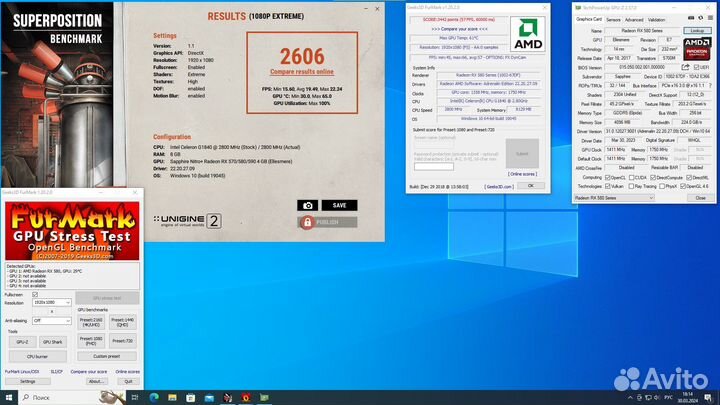Open File Explorer from the taskbar
The height and width of the screenshot is (405, 720).
click(172, 397)
